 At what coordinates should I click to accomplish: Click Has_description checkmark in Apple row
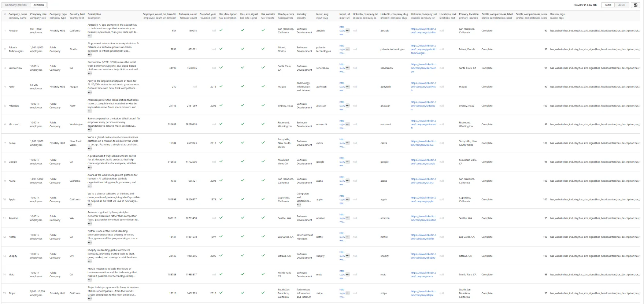click(x=221, y=199)
